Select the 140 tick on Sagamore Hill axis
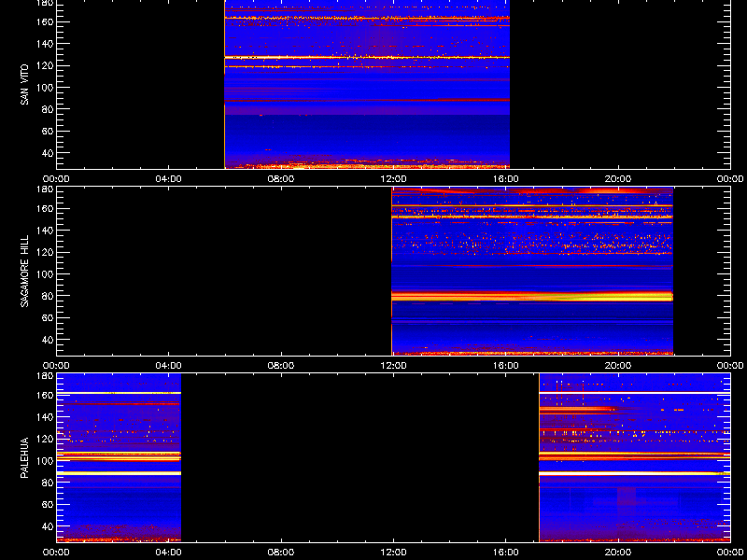 click(46, 231)
